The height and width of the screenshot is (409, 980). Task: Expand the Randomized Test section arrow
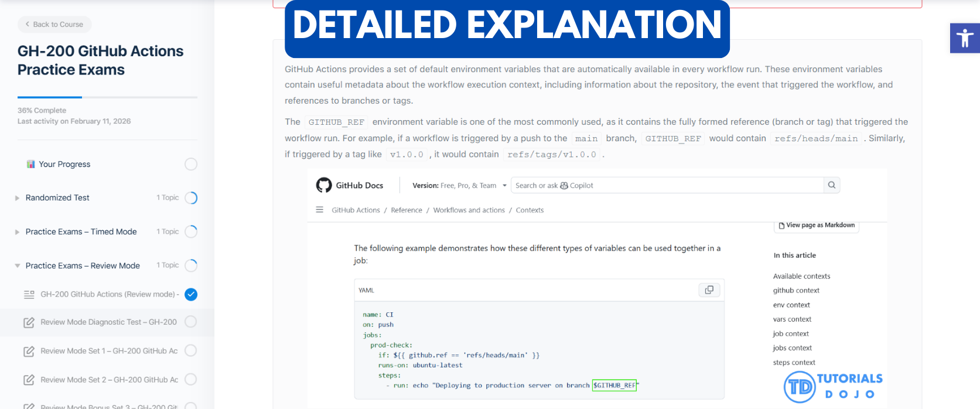17,198
